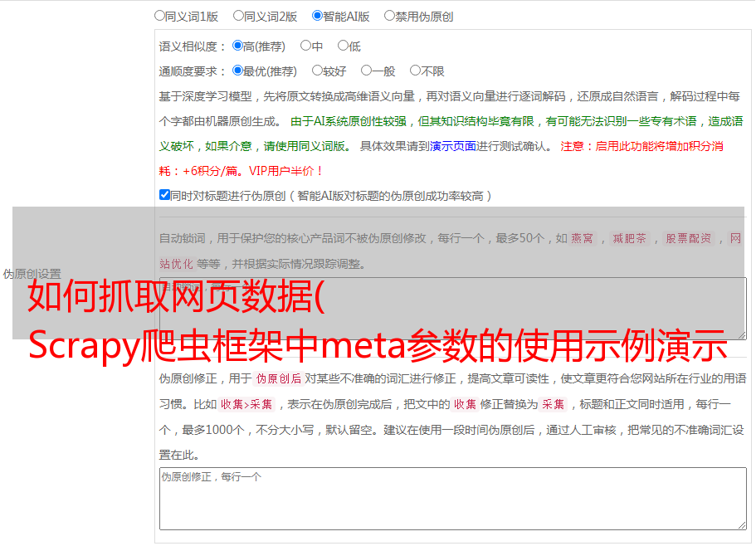This screenshot has width=756, height=546.
Task: Open the 演示页面 link
Action: coord(452,146)
